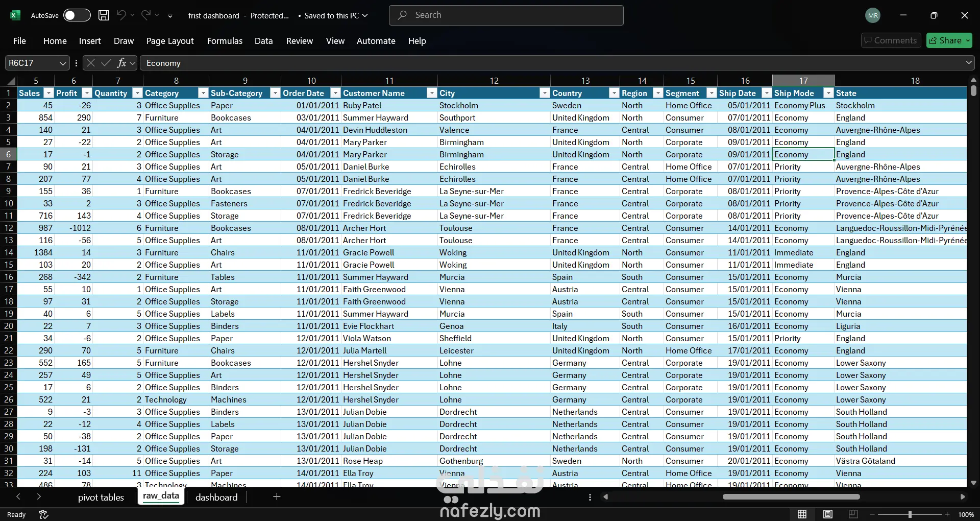Click the sheet tab options dots
980x521 pixels.
tap(590, 497)
